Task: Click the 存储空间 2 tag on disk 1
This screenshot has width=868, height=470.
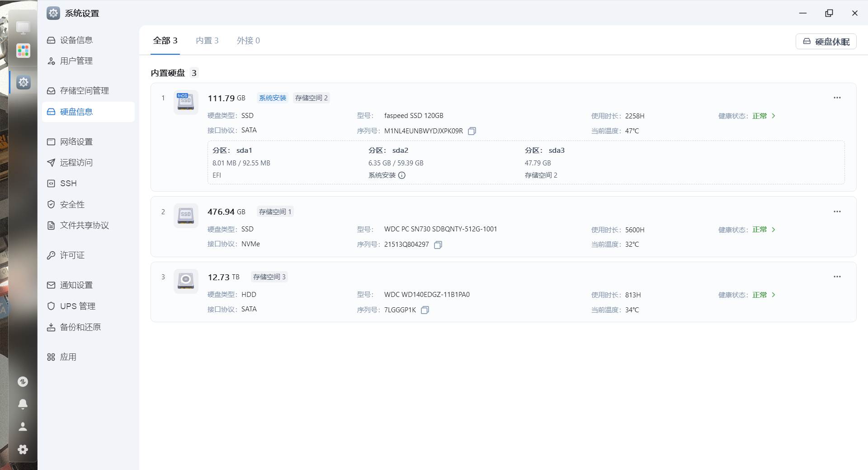Action: (311, 98)
